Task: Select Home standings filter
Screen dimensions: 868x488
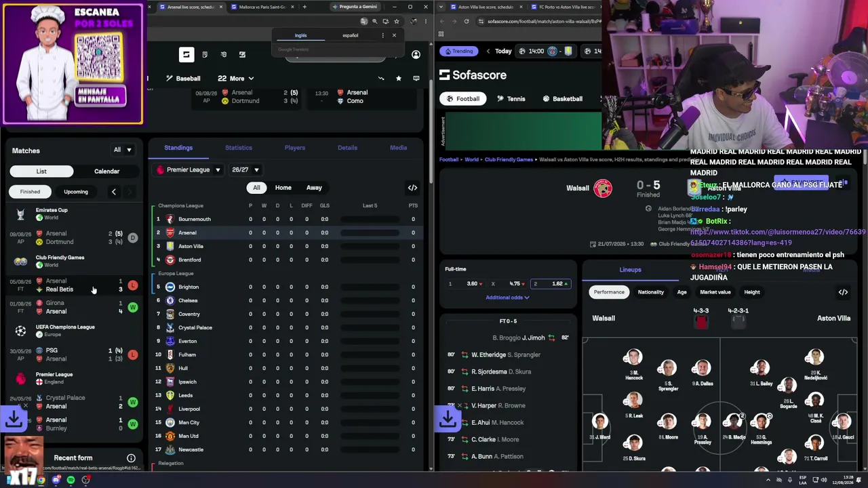Action: [x=283, y=188]
